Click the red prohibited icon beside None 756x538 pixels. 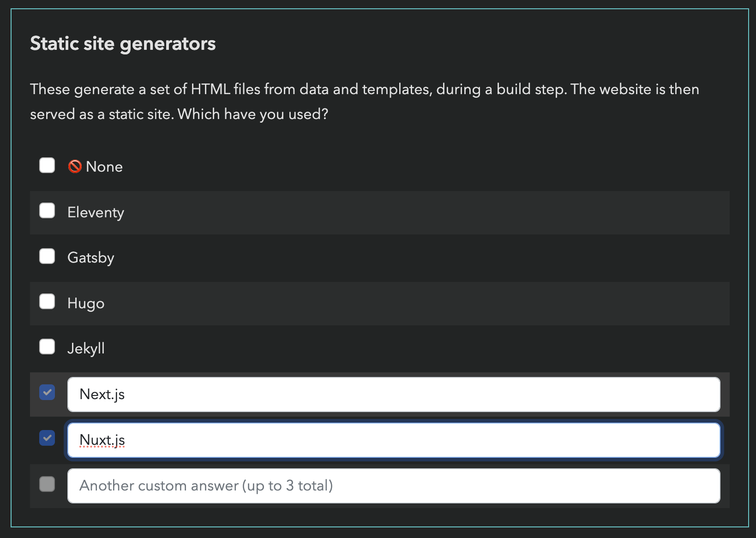75,166
